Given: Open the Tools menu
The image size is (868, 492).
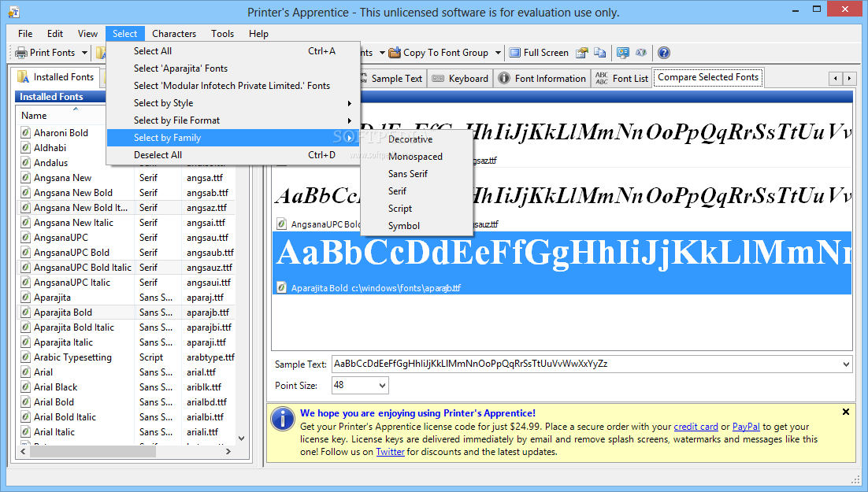Looking at the screenshot, I should click(x=223, y=34).
